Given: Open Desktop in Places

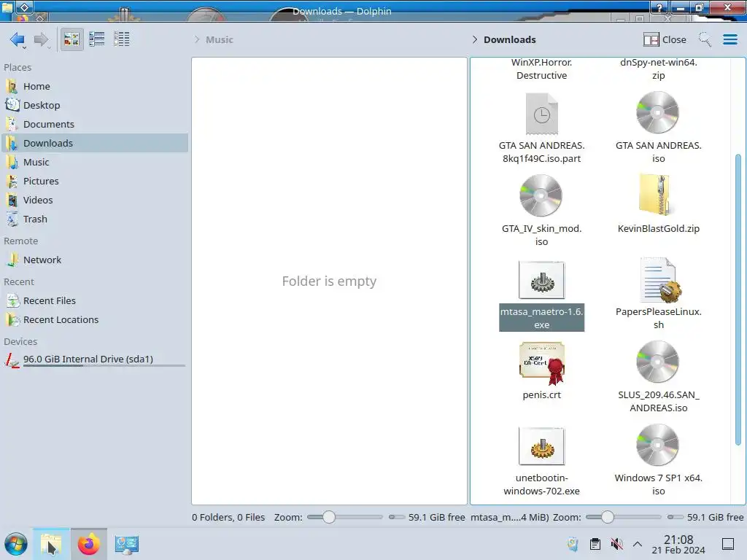Looking at the screenshot, I should coord(95,105).
